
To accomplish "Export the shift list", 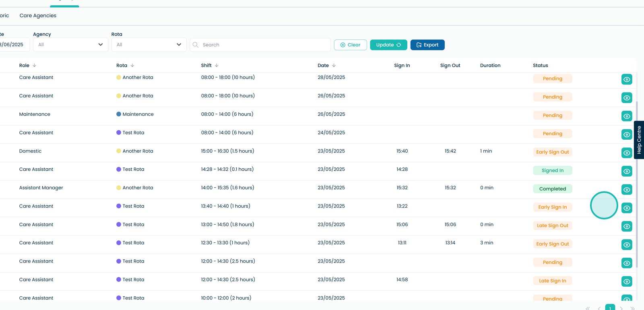I will [427, 45].
